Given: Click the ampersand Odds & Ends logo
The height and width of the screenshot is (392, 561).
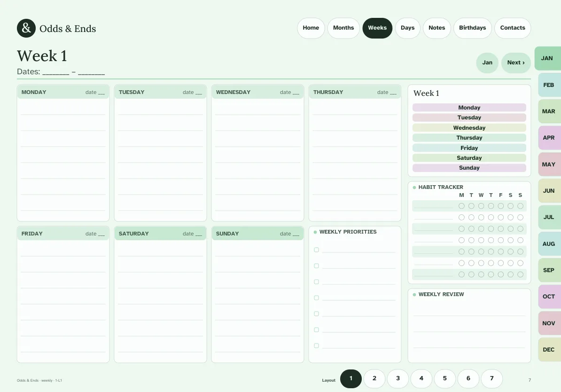Looking at the screenshot, I should 26,28.
